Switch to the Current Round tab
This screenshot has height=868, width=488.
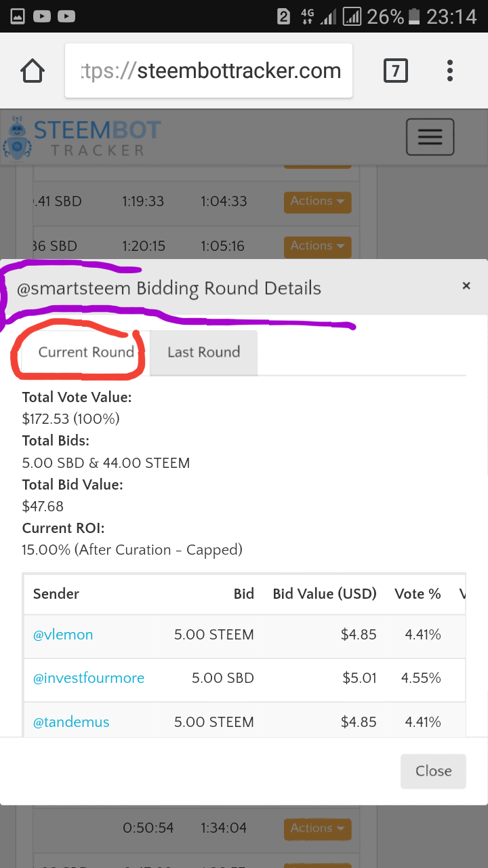click(x=86, y=353)
